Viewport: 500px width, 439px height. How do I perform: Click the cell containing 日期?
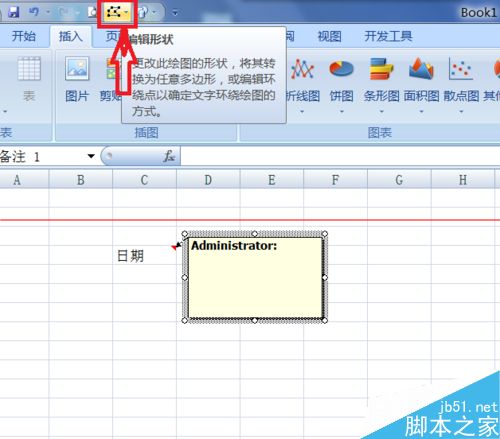tap(144, 255)
